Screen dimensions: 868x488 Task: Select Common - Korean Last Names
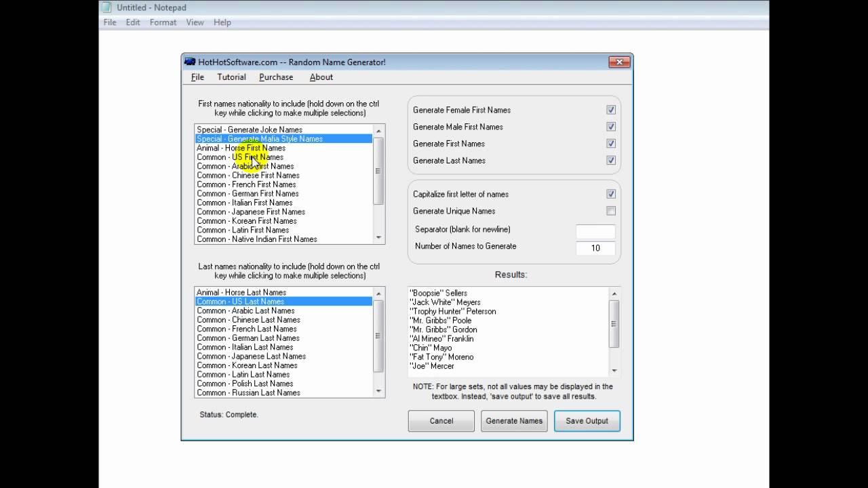pyautogui.click(x=283, y=366)
